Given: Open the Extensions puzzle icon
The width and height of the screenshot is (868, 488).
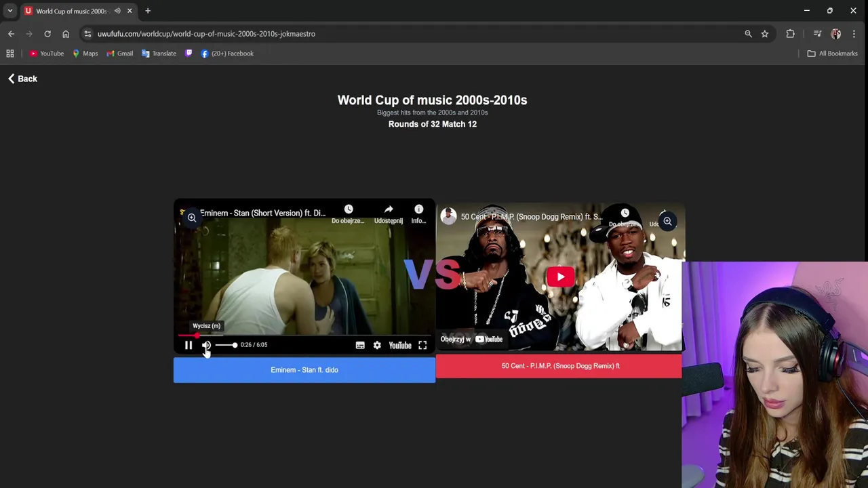Looking at the screenshot, I should click(x=790, y=34).
